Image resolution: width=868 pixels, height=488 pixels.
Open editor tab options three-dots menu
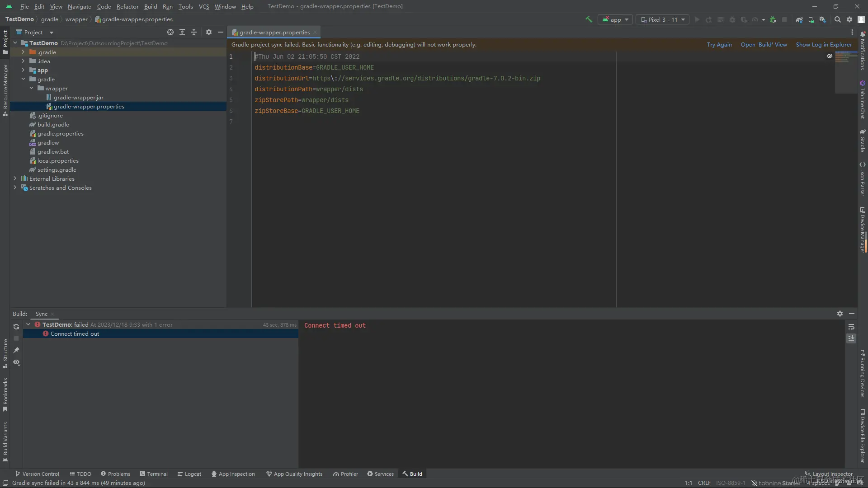click(852, 32)
